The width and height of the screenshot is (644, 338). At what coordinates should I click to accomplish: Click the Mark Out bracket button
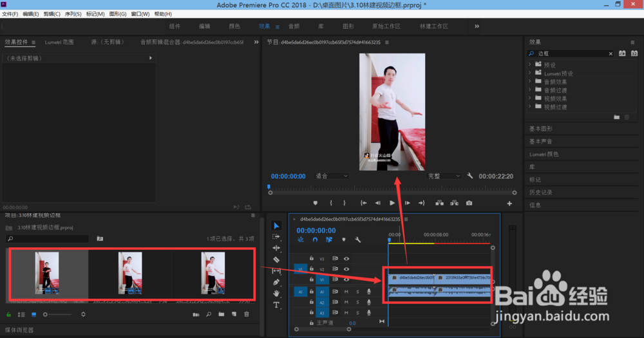click(344, 203)
